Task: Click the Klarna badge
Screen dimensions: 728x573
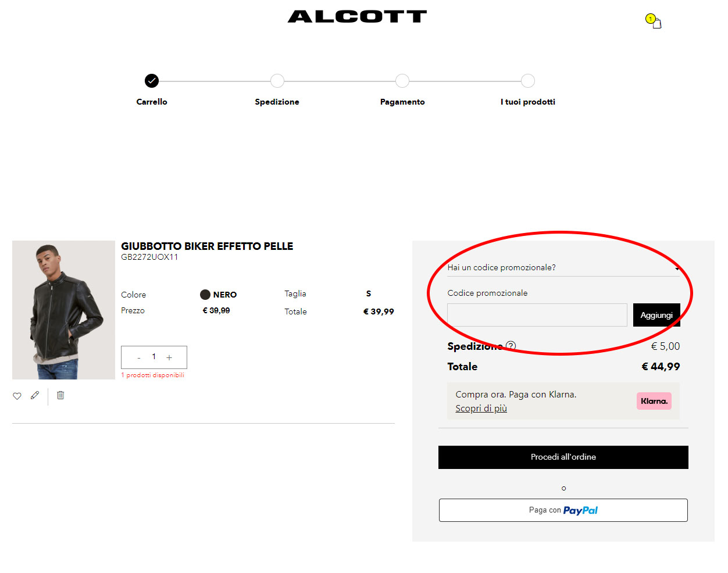Action: 654,400
